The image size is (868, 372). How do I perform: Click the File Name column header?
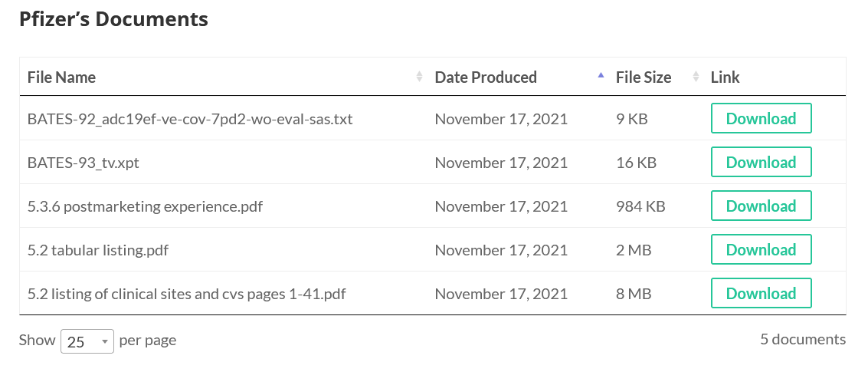point(61,77)
